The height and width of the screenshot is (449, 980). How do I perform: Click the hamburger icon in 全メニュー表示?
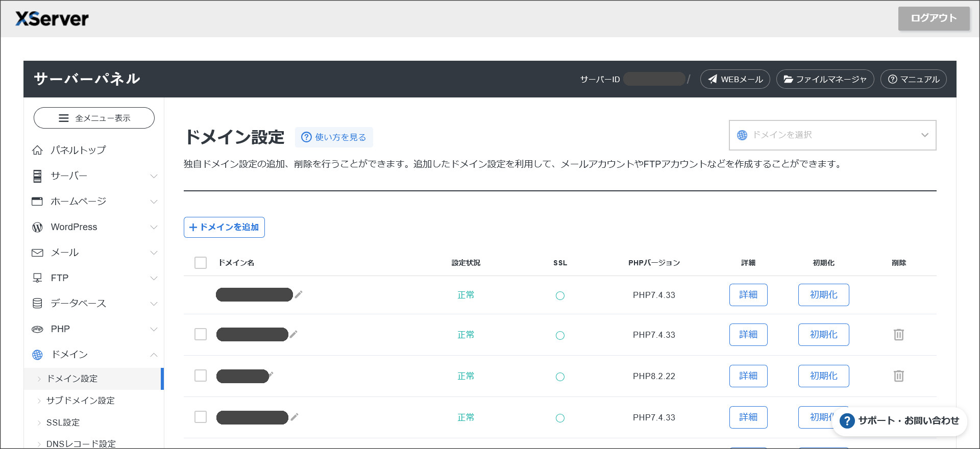64,118
